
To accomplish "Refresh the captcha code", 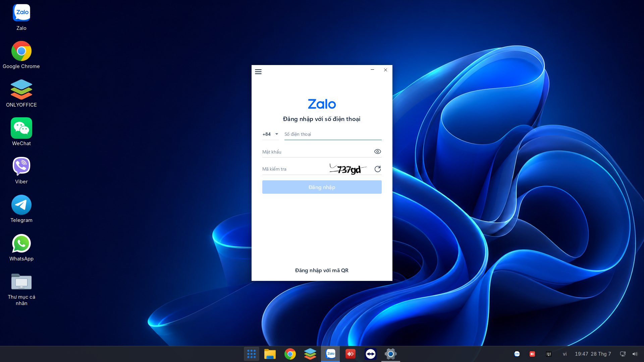I will pyautogui.click(x=378, y=169).
